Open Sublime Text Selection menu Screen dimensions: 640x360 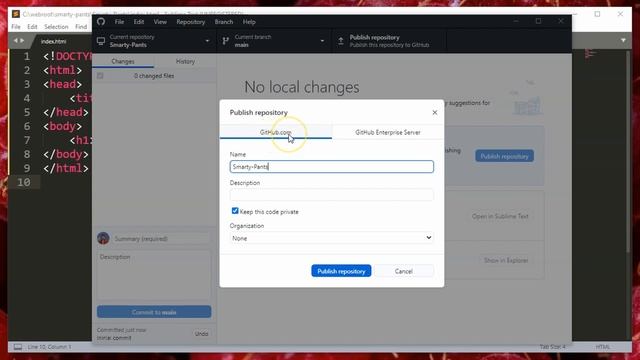coord(56,27)
